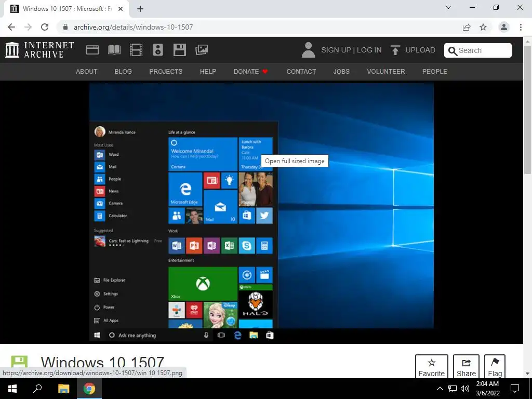Go back to previous page
Screen dimensions: 532x399
(x=11, y=27)
